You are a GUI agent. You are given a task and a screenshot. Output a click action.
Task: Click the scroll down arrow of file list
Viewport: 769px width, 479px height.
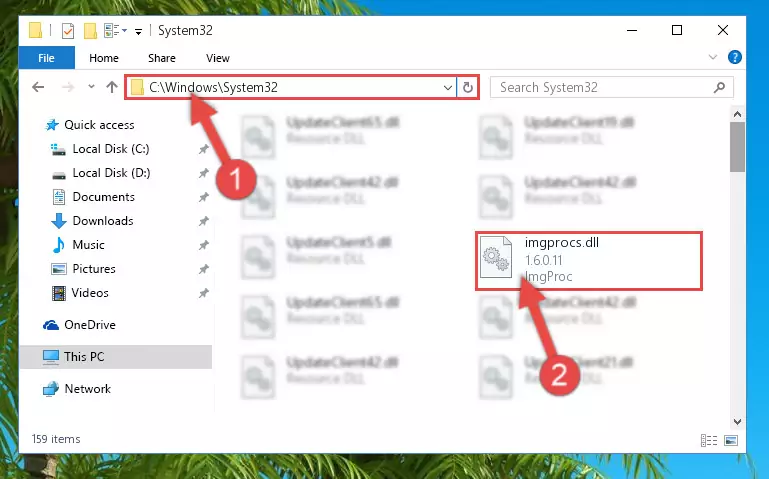[737, 422]
